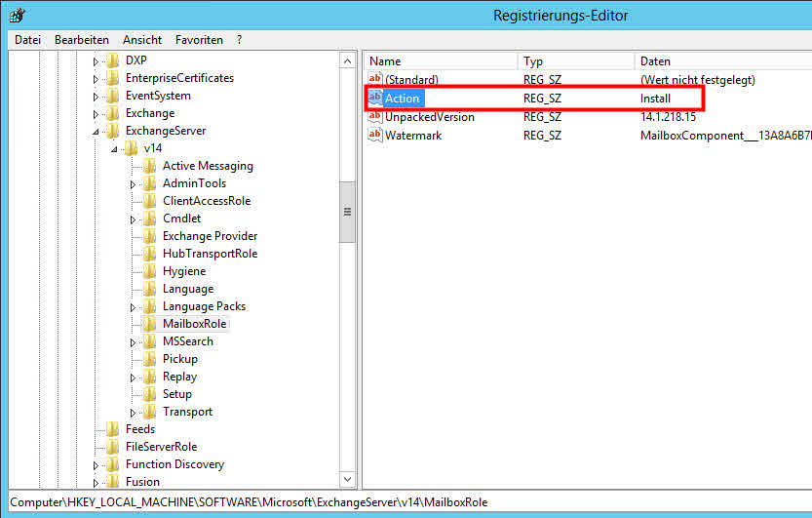Expand the EnterpriseCertificates node
The image size is (812, 518).
pos(96,79)
